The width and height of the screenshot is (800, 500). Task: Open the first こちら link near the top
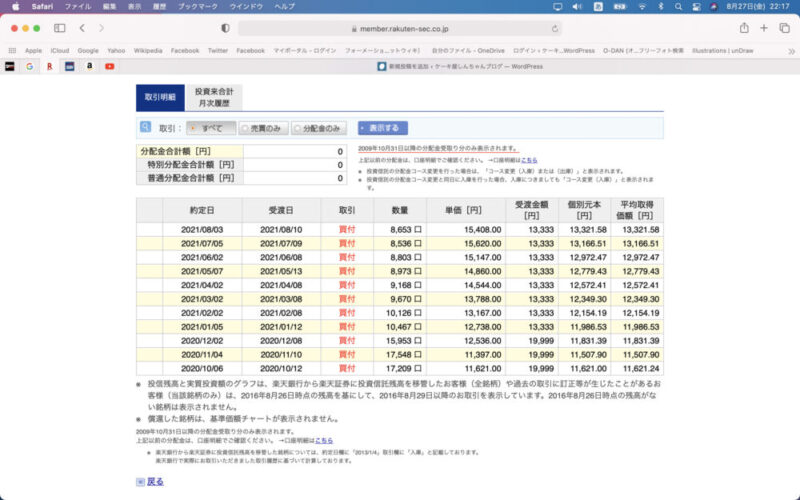click(529, 160)
